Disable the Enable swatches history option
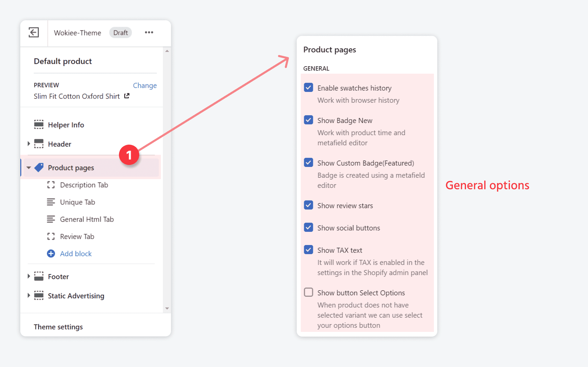 [x=308, y=87]
